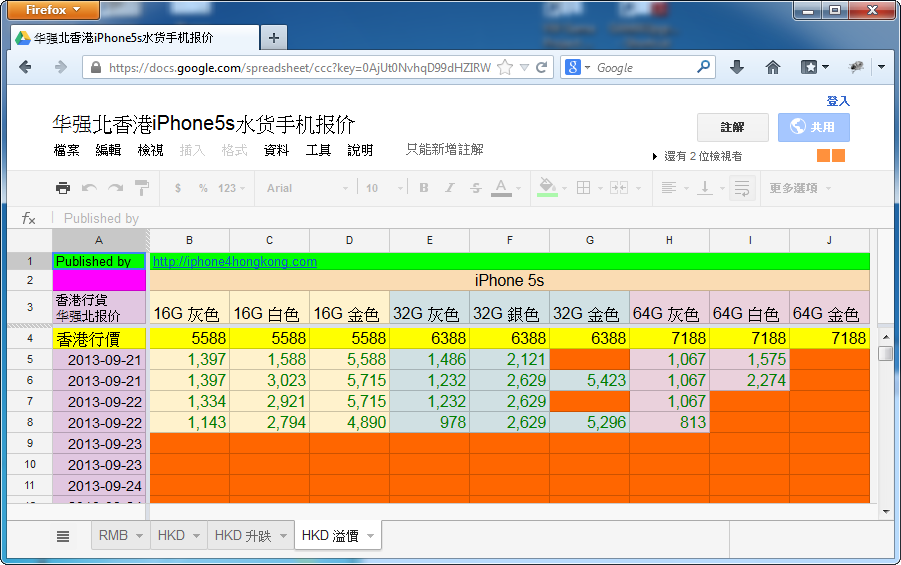This screenshot has height=565, width=901.
Task: Click the search magnifier icon
Action: tap(703, 67)
